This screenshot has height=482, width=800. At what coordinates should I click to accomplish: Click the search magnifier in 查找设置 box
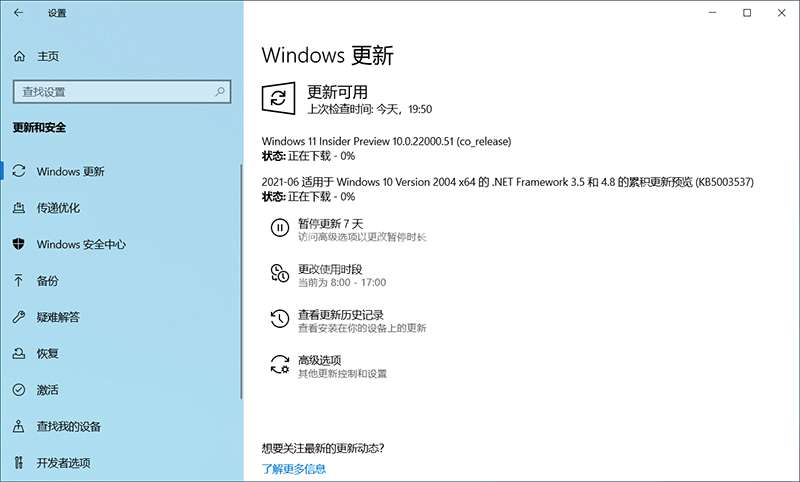(x=220, y=92)
